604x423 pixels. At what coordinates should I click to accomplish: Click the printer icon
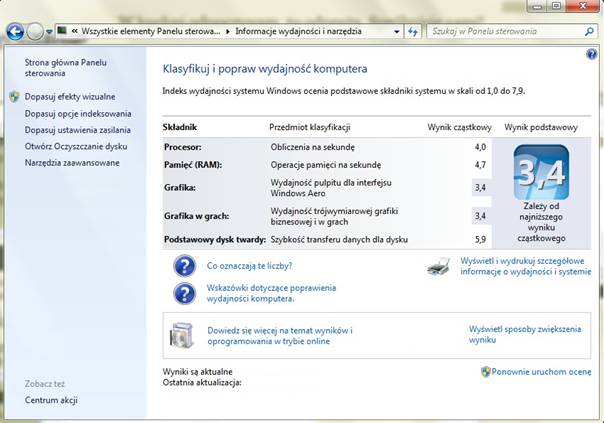tap(439, 267)
